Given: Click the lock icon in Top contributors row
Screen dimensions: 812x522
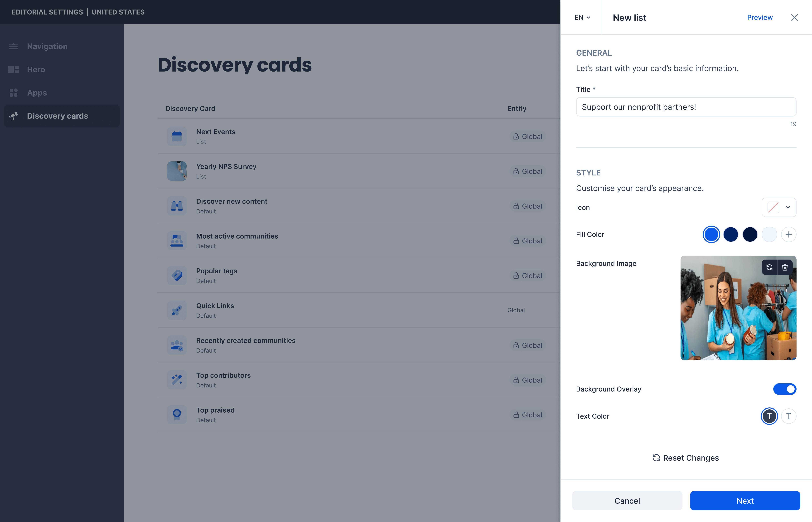Looking at the screenshot, I should [x=516, y=380].
